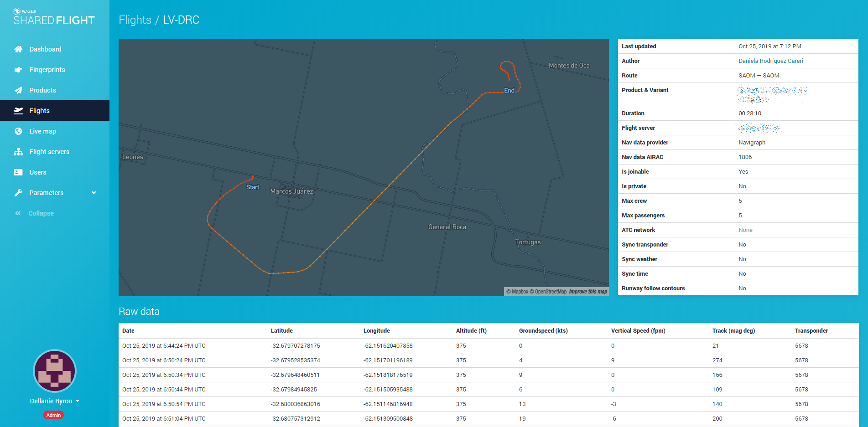Select Flights in the sidebar

(x=55, y=111)
